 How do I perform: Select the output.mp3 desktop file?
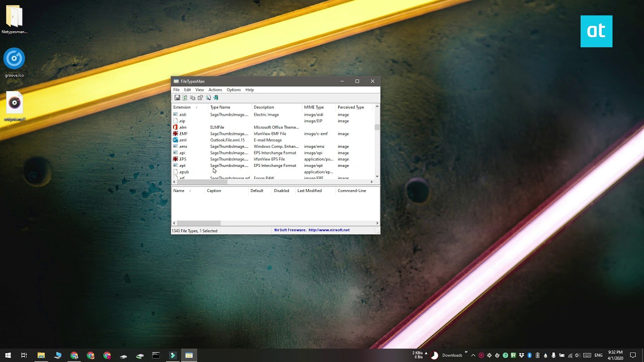(x=14, y=107)
